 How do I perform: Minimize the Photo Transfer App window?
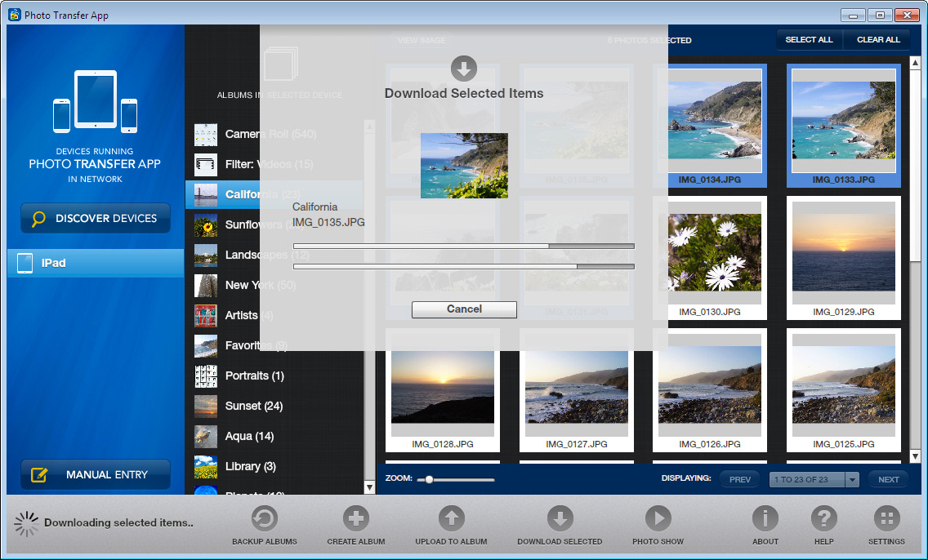[x=854, y=16]
